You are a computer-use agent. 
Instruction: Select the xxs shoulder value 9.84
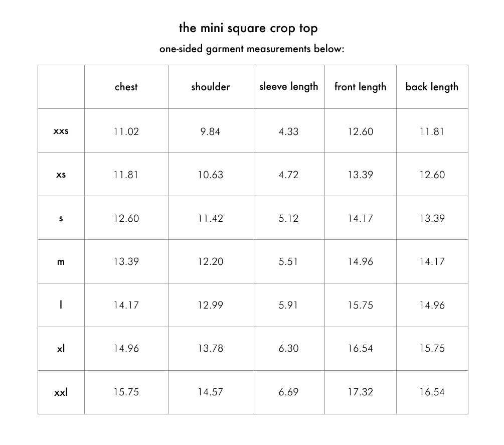tap(210, 131)
